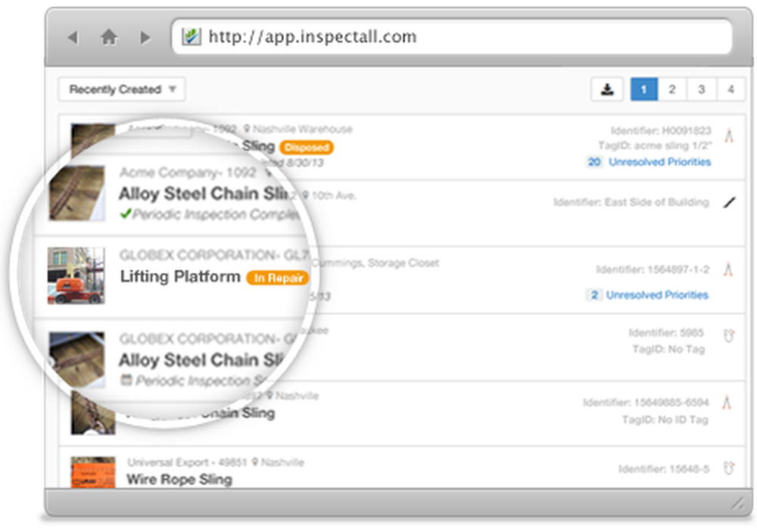This screenshot has width=757, height=532.
Task: Click the mouse icon beside Identifier 5985
Action: pos(729,335)
